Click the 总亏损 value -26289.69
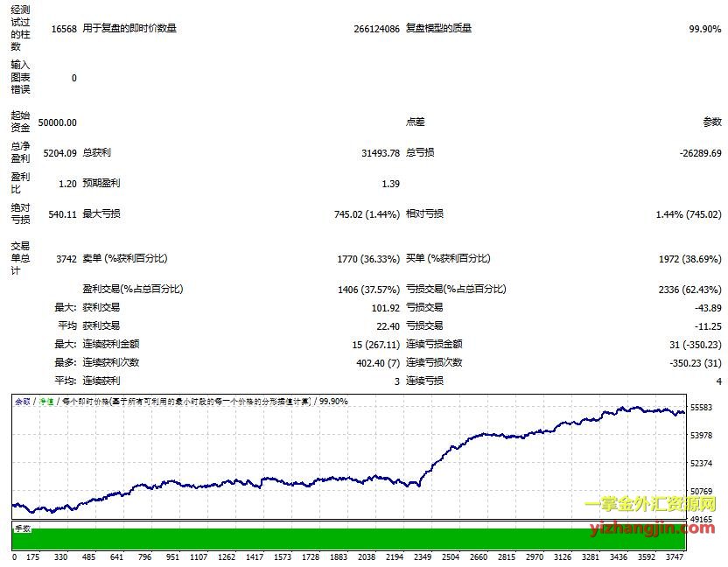This screenshot has width=728, height=567. coord(700,153)
